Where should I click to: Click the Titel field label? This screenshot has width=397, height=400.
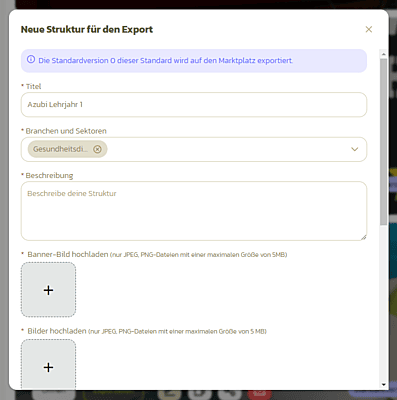point(33,86)
